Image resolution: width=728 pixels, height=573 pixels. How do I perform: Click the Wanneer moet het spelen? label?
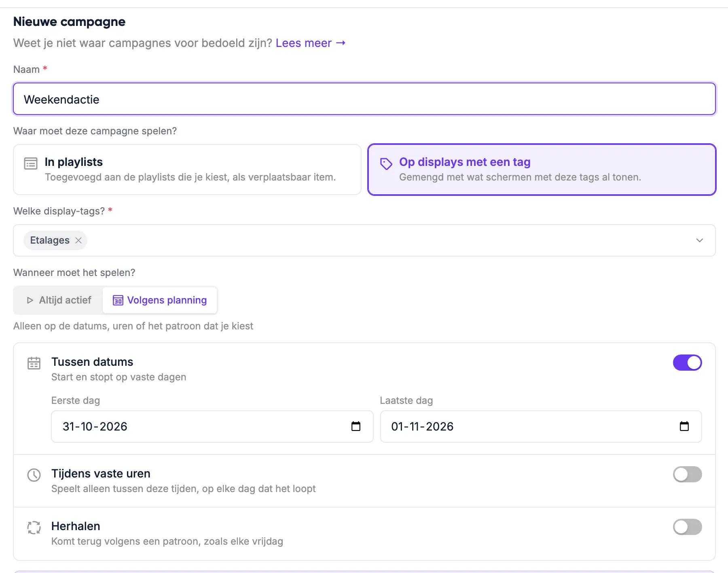point(74,273)
